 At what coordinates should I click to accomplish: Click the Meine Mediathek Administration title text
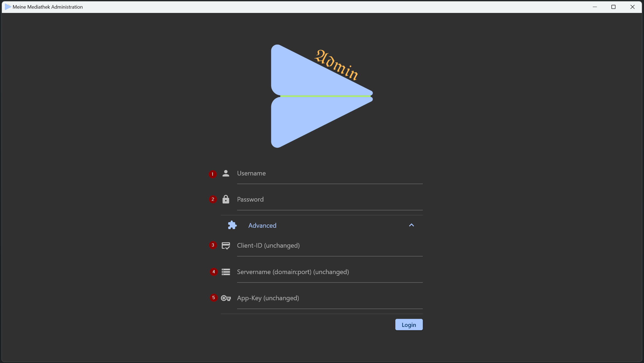[x=48, y=7]
